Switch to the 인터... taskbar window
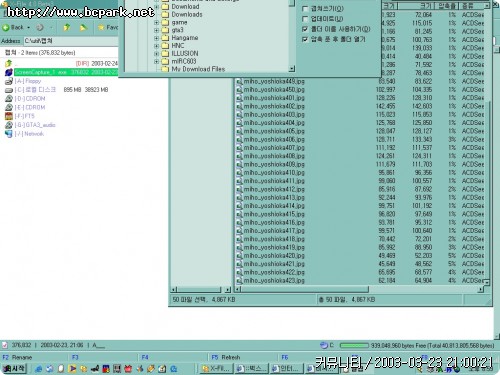 286,369
